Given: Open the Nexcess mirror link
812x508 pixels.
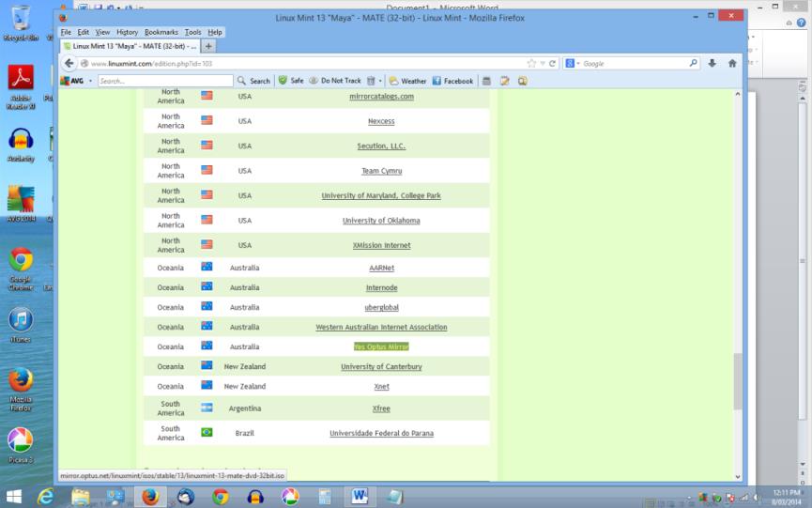Looking at the screenshot, I should tap(381, 120).
